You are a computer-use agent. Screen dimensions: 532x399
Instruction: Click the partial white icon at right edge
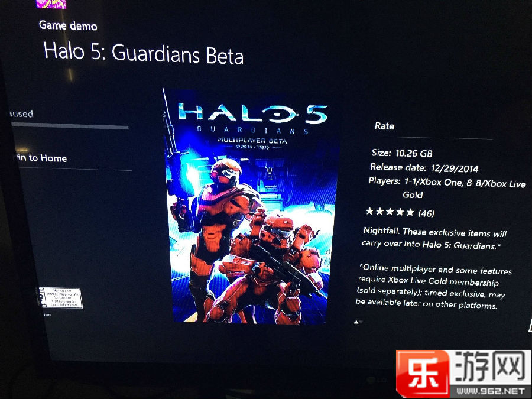(x=530, y=324)
